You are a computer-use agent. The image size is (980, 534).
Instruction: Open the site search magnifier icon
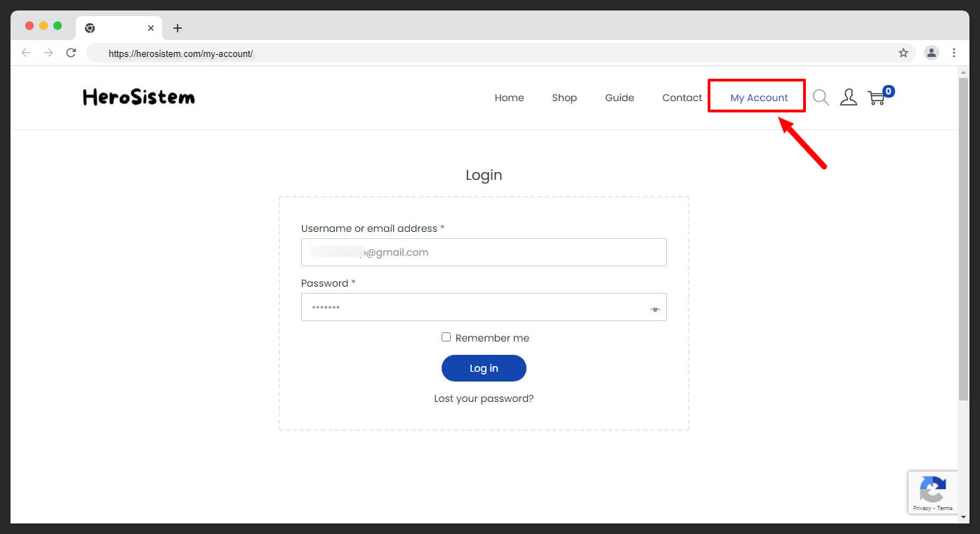(821, 98)
